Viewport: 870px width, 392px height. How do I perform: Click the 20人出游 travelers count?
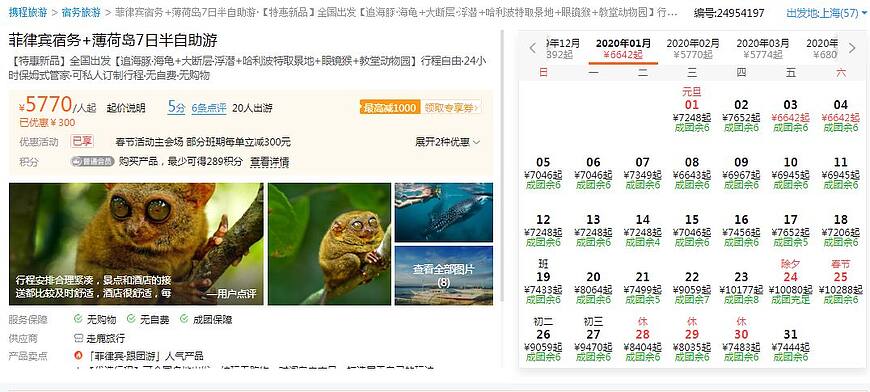point(252,108)
